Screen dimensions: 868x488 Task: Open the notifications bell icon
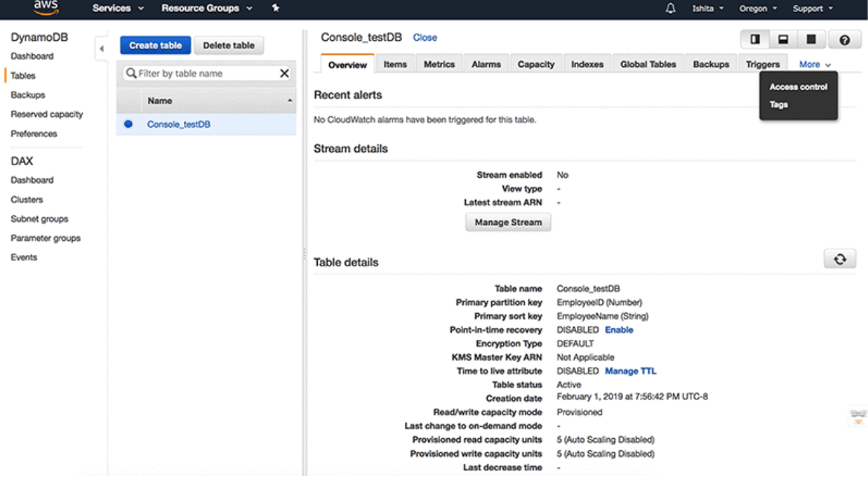click(671, 7)
